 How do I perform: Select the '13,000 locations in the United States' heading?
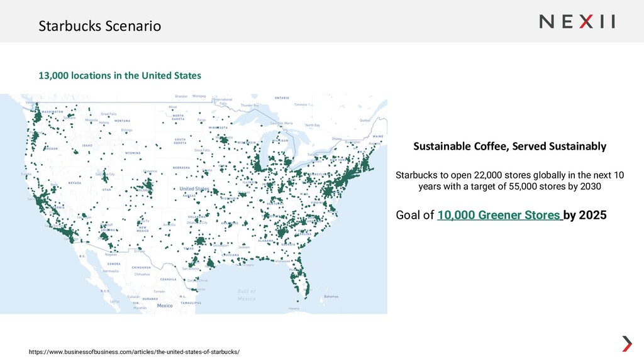(x=120, y=75)
